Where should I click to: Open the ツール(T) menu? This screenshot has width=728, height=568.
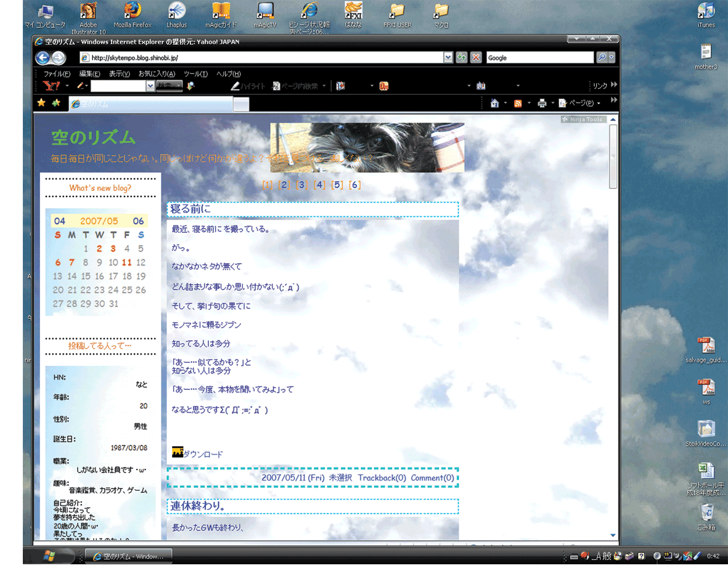click(195, 74)
